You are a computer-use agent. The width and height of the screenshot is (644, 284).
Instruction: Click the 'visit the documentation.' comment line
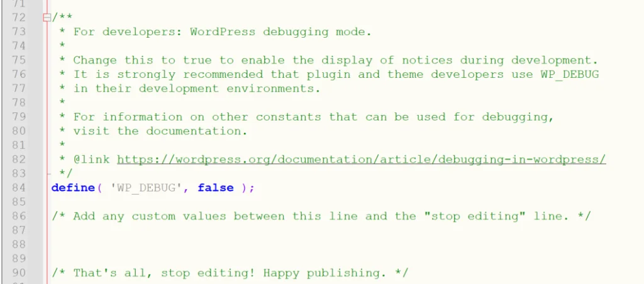153,131
